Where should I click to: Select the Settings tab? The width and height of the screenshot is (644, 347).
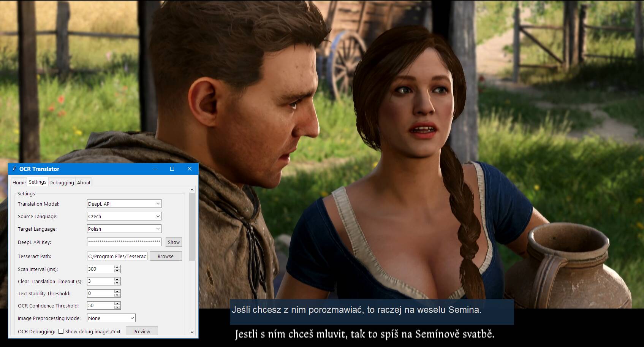click(x=38, y=182)
